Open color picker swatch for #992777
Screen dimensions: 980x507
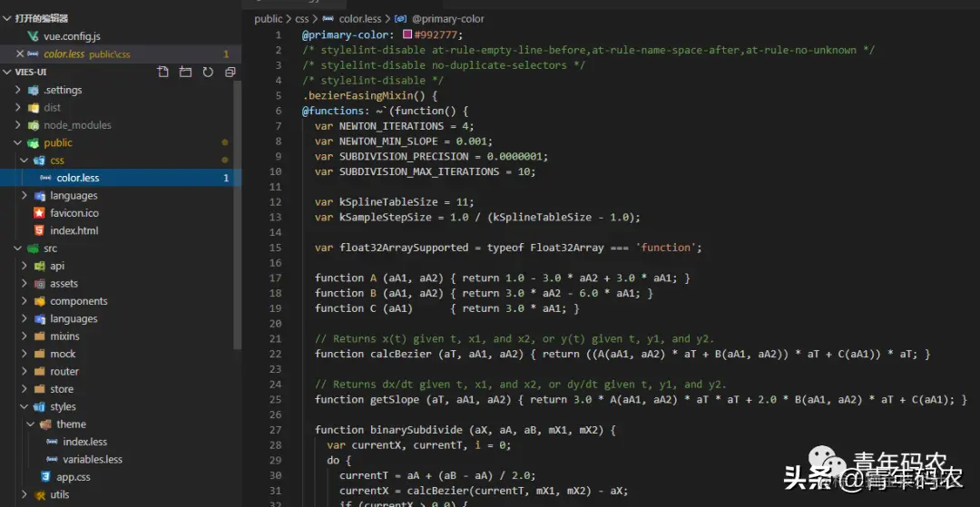click(x=407, y=34)
